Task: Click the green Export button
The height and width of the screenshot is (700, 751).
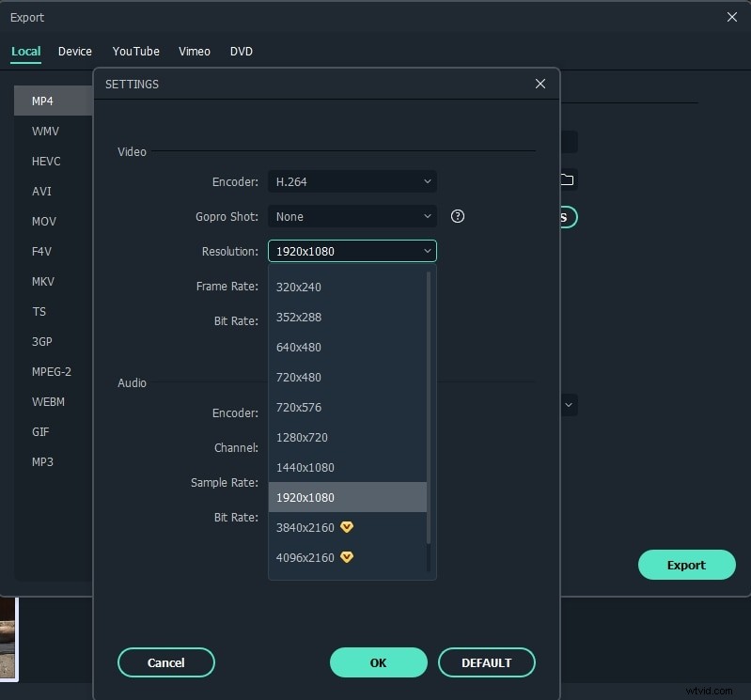Action: (x=686, y=565)
